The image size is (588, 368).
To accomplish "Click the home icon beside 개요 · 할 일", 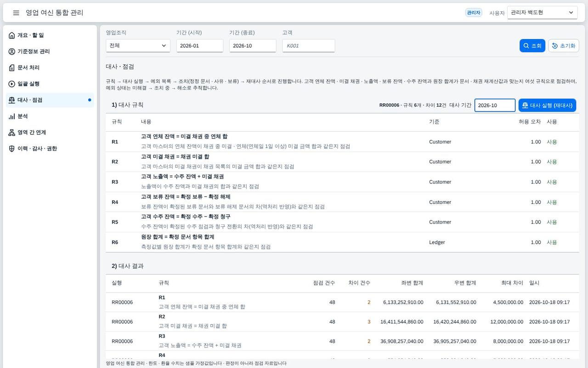I will tap(12, 35).
